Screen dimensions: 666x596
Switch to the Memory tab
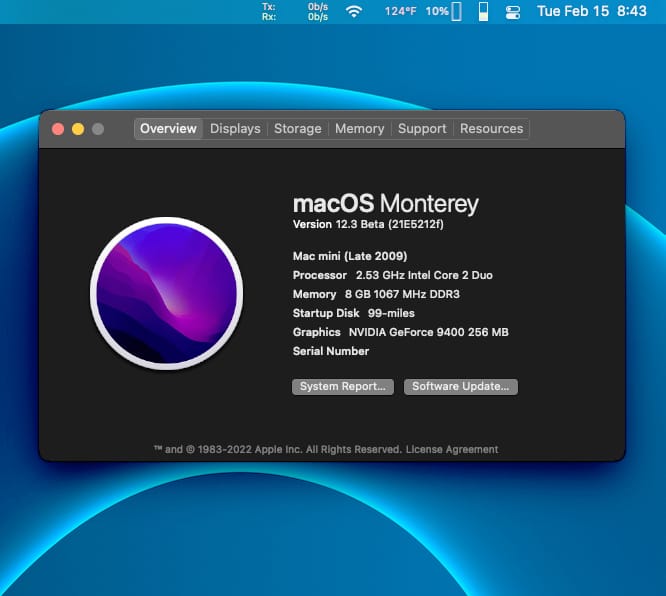[359, 129]
